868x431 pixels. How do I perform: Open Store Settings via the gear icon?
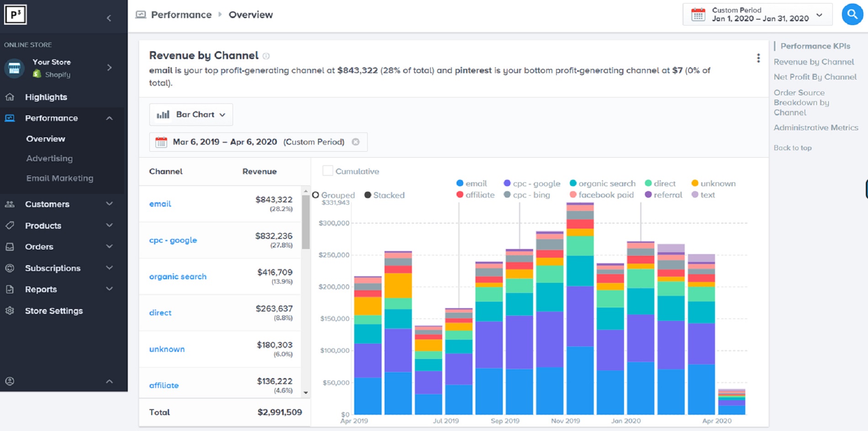(x=10, y=311)
